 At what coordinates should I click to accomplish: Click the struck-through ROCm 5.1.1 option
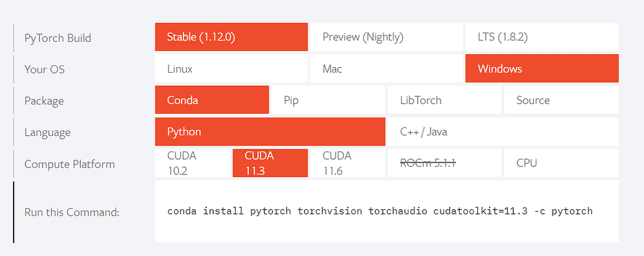coord(445,163)
